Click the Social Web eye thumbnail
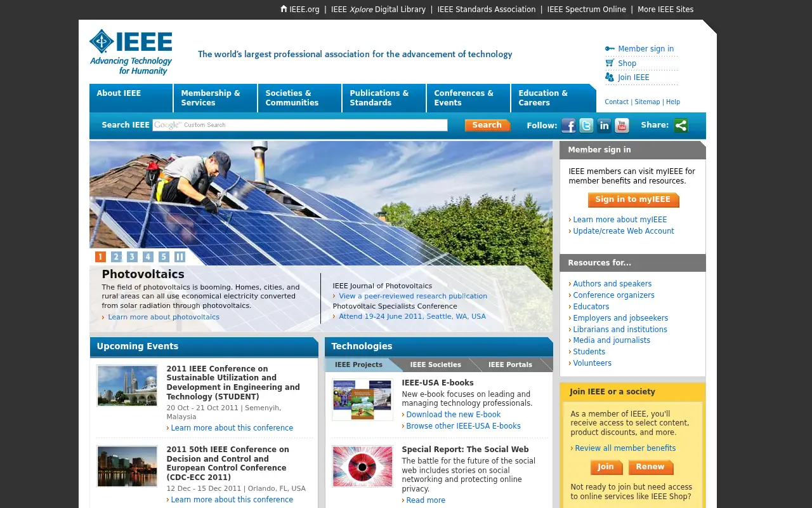This screenshot has width=812, height=508. [x=362, y=467]
